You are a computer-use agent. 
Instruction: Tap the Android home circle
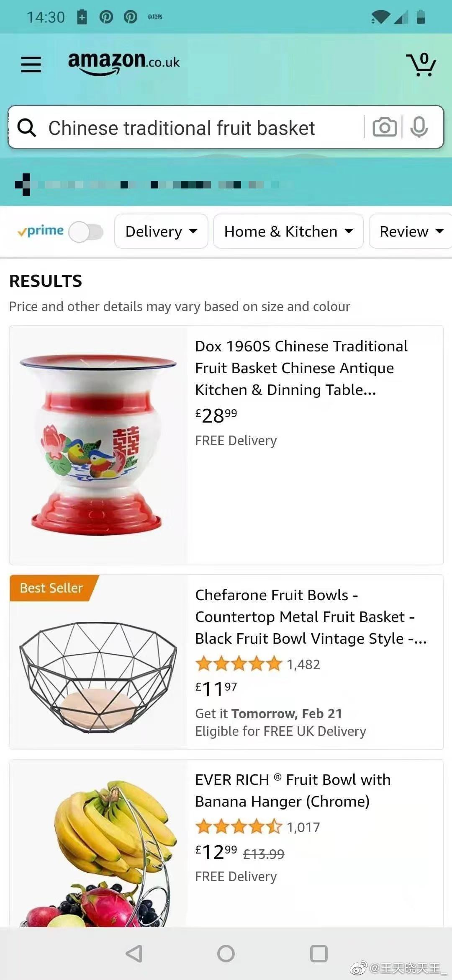click(x=226, y=954)
